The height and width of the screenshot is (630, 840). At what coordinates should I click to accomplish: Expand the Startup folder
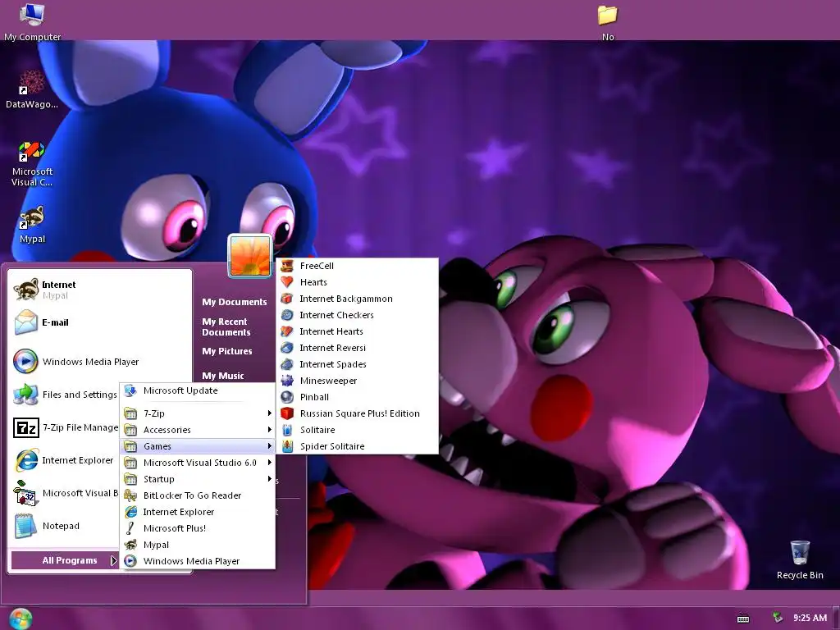[x=198, y=479]
